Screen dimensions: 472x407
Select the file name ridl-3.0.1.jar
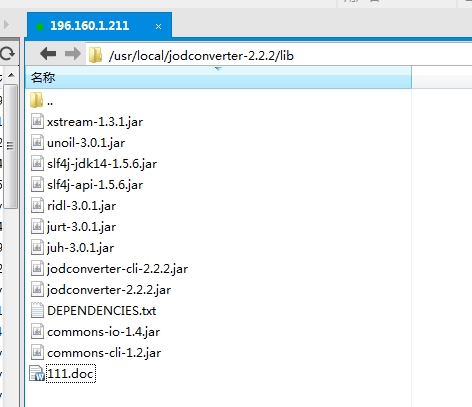[82, 206]
